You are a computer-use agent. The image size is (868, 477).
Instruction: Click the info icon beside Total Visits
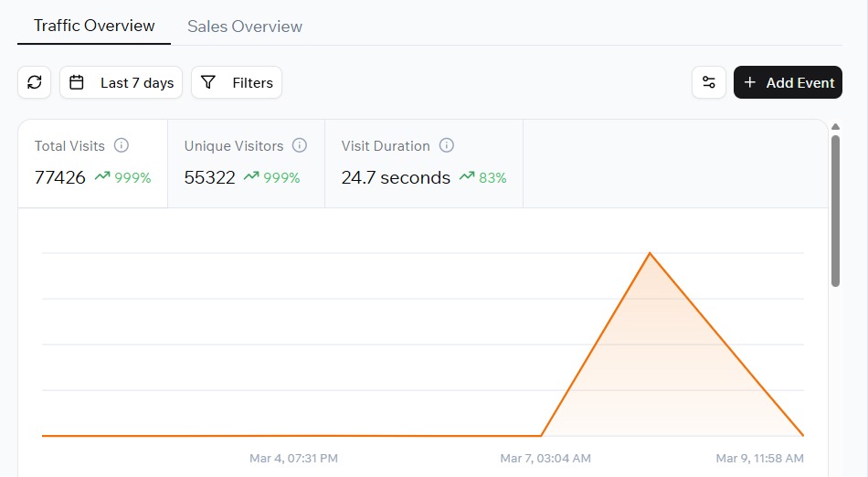click(121, 145)
